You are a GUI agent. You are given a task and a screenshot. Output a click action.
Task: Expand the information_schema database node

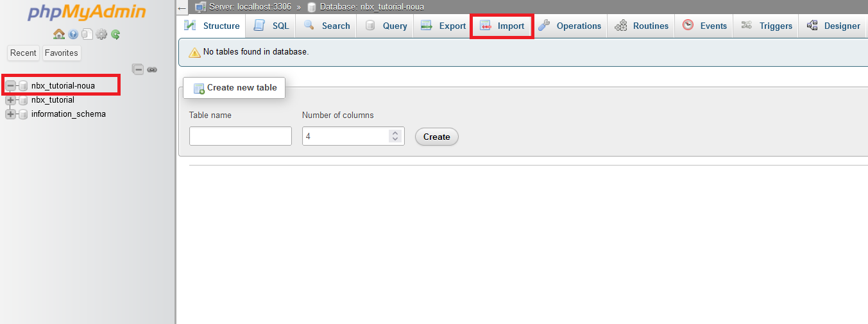tap(10, 114)
